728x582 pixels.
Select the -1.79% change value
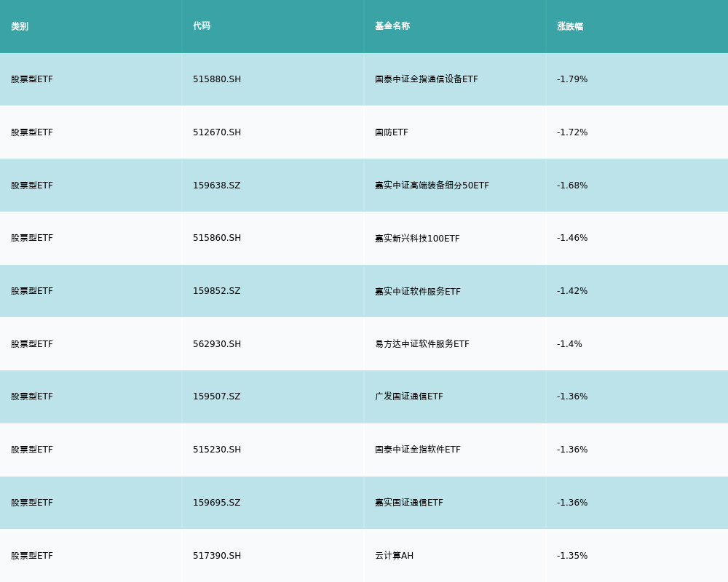click(x=572, y=79)
